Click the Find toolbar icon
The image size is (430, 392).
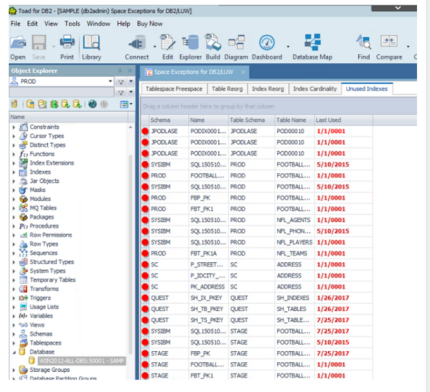(364, 42)
